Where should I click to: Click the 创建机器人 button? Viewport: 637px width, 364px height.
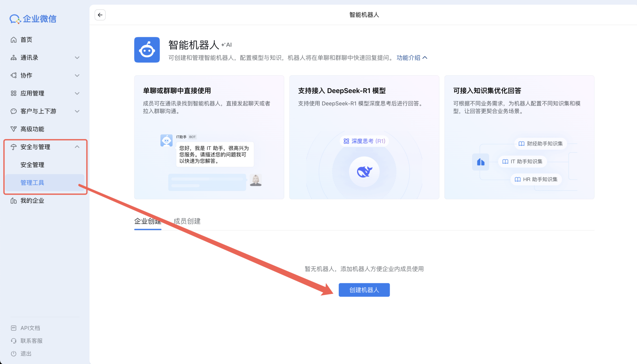pyautogui.click(x=364, y=290)
